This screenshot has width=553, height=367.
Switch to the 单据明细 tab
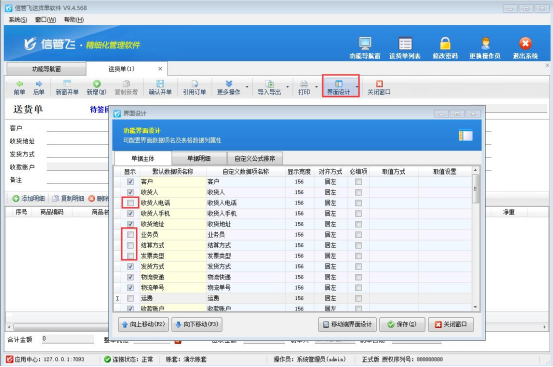pos(199,159)
